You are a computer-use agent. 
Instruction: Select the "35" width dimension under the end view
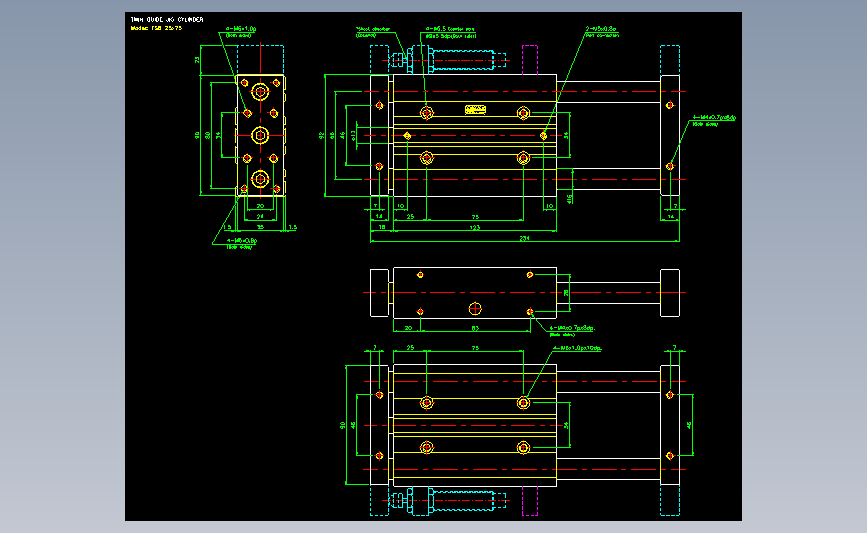coord(260,227)
